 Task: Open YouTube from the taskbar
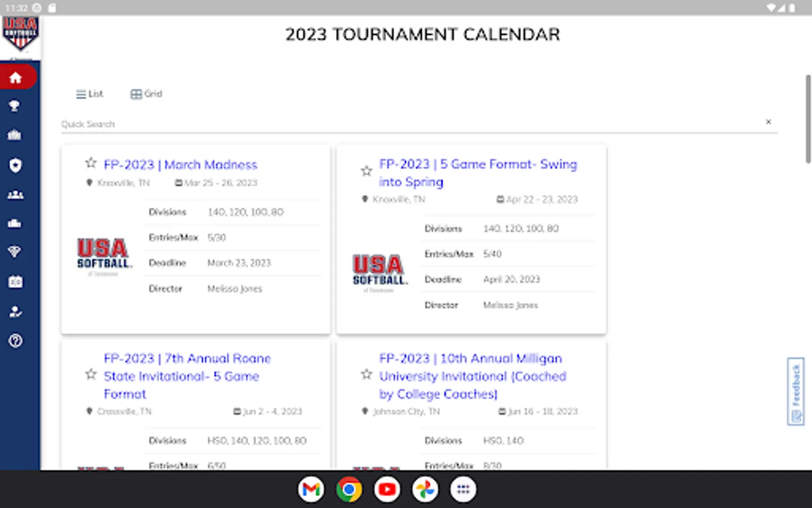click(x=387, y=489)
